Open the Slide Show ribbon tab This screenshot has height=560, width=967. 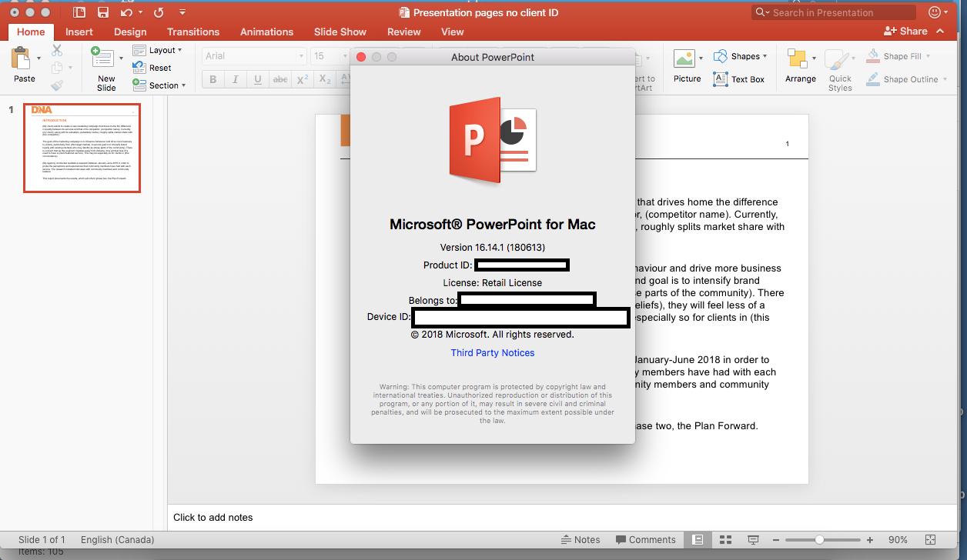(340, 32)
